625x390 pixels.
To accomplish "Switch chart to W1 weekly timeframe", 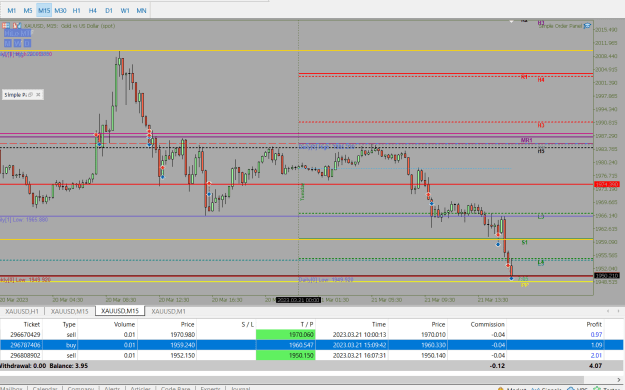I will [125, 10].
